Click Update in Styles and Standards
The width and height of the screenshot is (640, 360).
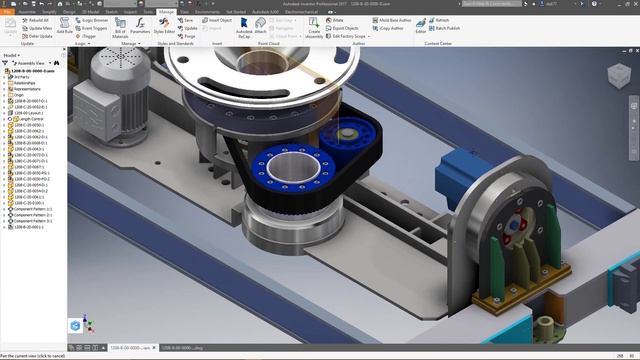click(188, 28)
